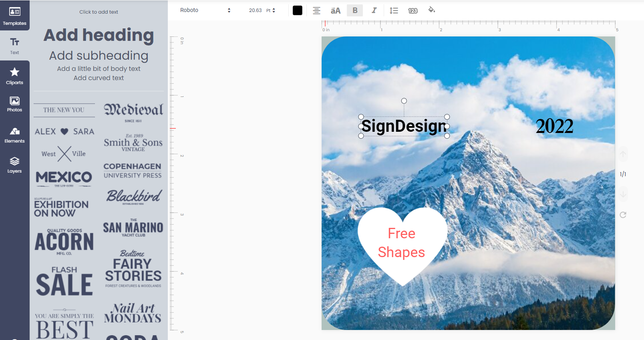Click the text case (aA) icon

336,10
